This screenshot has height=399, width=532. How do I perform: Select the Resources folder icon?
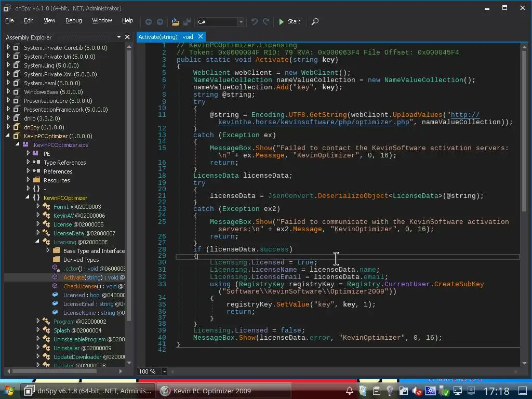point(37,180)
